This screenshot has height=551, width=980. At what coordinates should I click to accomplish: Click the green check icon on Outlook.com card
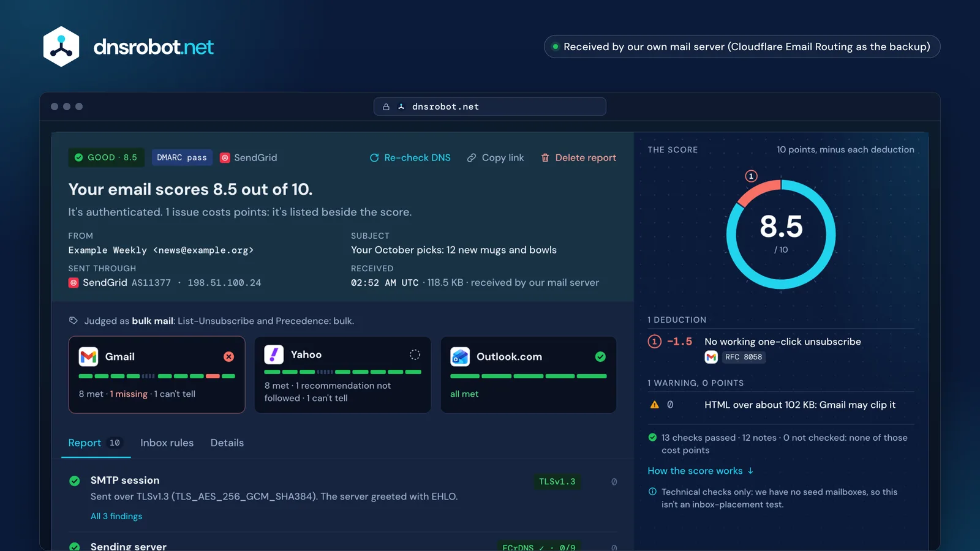600,357
